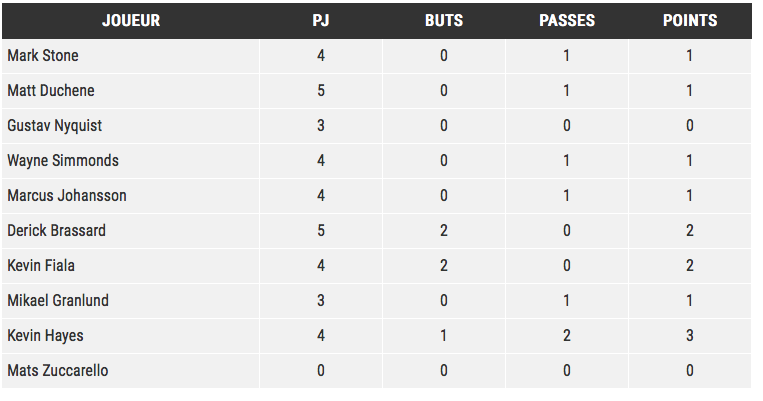
Task: Select Derick Brassard's buts cell
Action: point(444,231)
